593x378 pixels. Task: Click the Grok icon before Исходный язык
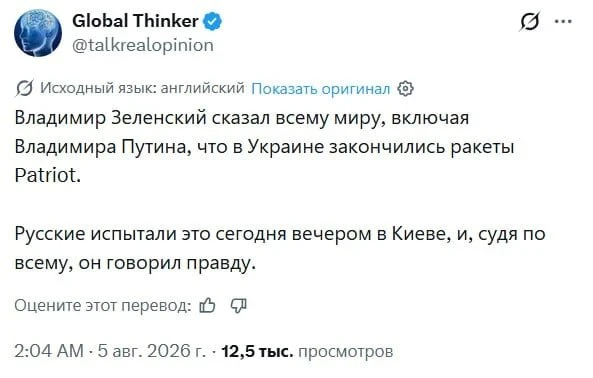pos(25,88)
